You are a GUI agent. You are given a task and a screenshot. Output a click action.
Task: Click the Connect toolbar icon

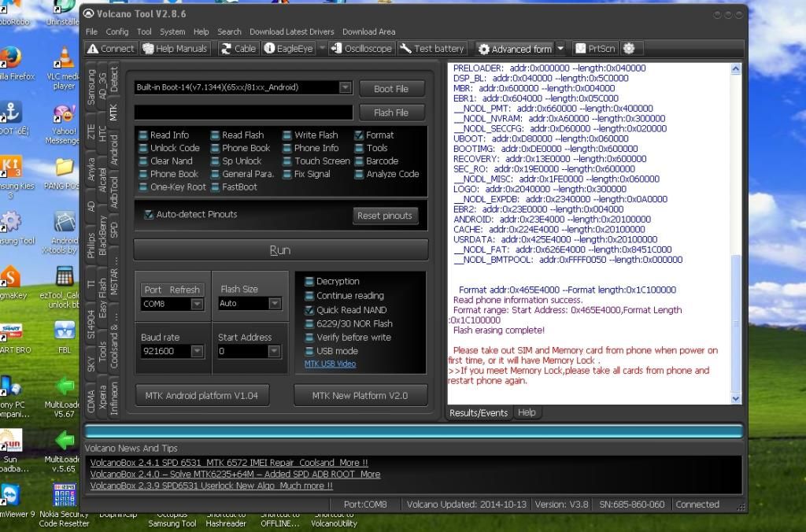tap(110, 49)
